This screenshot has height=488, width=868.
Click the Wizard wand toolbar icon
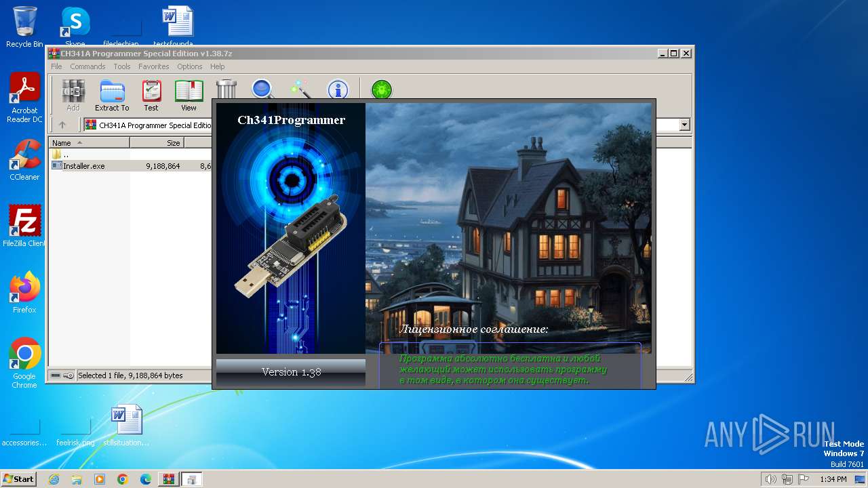300,89
